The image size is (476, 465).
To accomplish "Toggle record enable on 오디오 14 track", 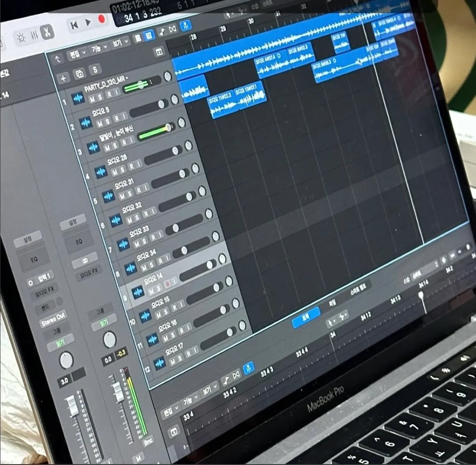I will point(168,285).
